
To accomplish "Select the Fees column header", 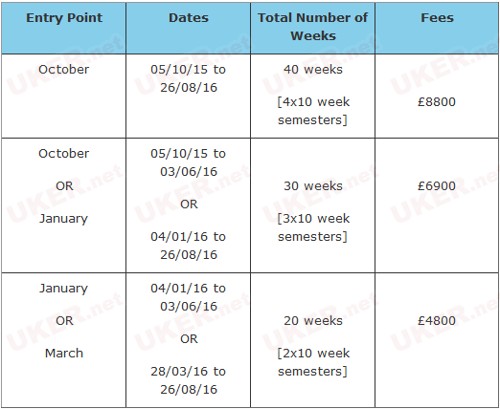I will click(437, 18).
